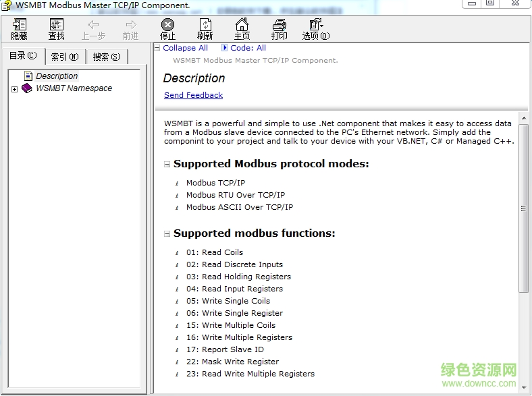532x396 pixels.
Task: Switch to the 索引 index tab
Action: click(x=65, y=57)
